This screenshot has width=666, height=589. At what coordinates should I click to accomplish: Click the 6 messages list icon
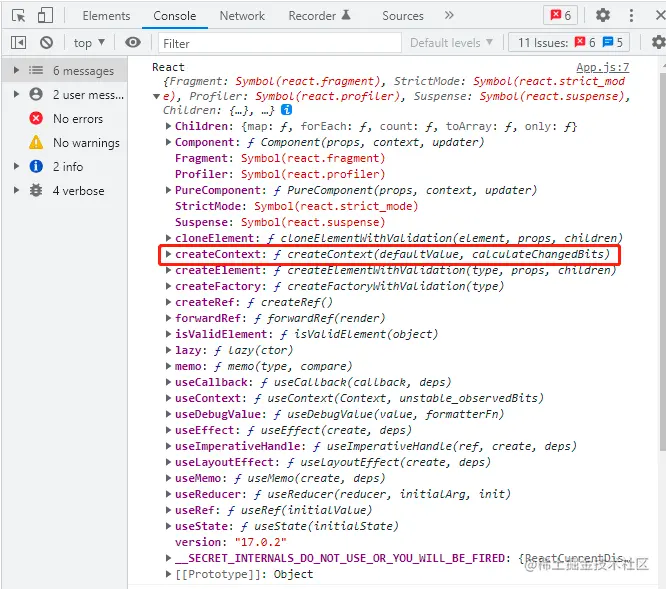[36, 70]
